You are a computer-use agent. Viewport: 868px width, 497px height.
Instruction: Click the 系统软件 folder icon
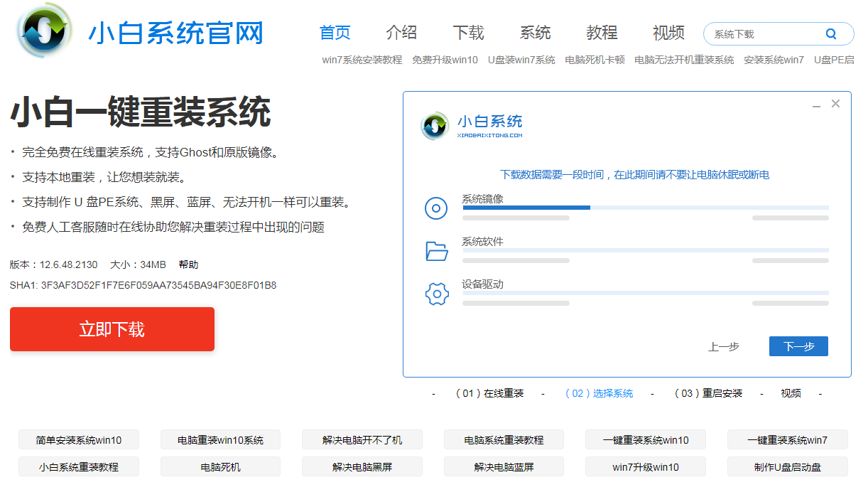point(436,251)
